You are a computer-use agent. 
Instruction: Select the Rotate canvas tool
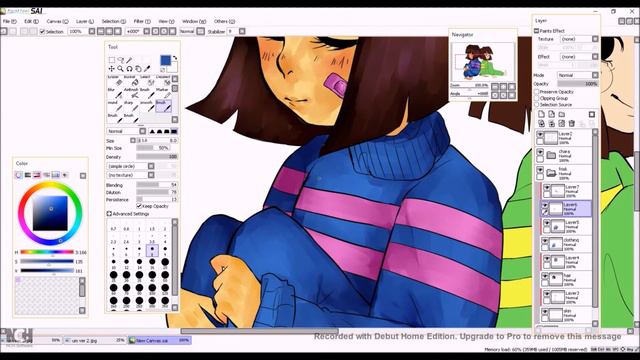[129, 69]
